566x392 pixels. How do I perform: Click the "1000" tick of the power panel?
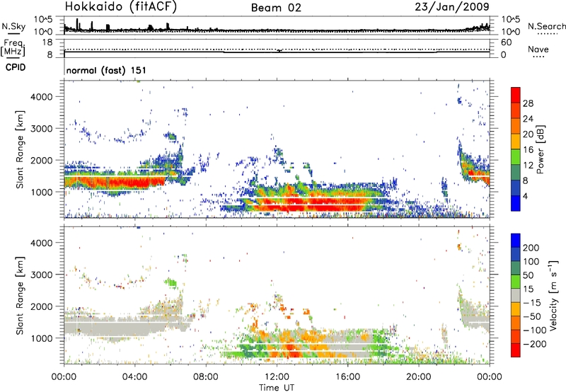[41, 192]
